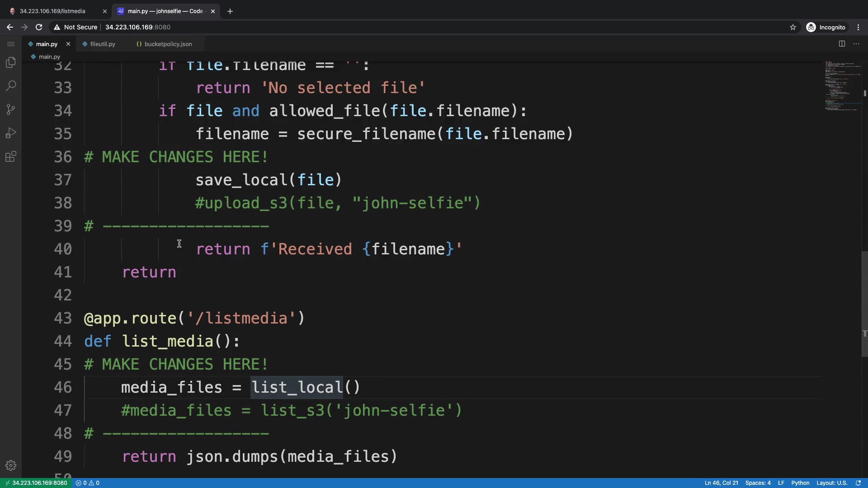The image size is (868, 488).
Task: Open editor More Actions ellipsis menu
Action: (856, 44)
